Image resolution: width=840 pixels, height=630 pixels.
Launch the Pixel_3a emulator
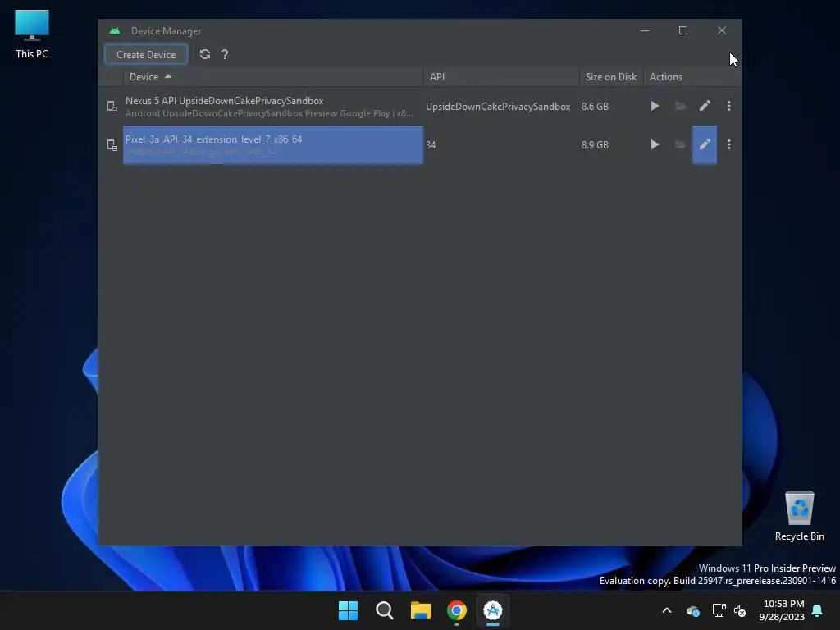click(655, 144)
